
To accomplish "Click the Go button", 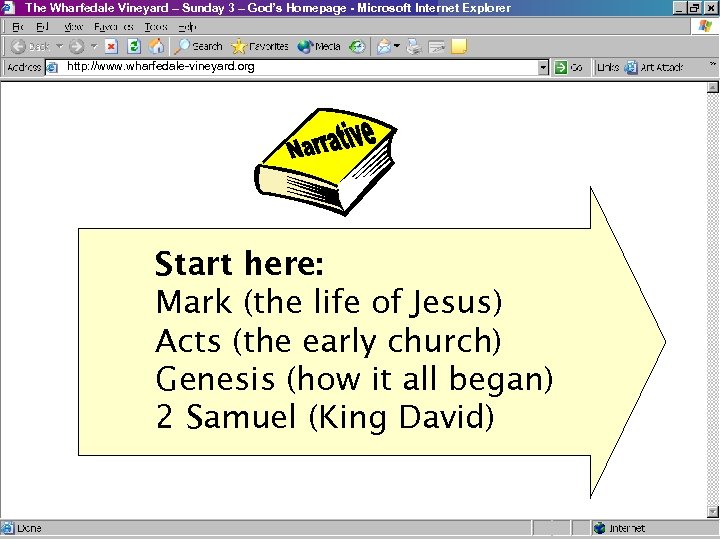I will (568, 68).
